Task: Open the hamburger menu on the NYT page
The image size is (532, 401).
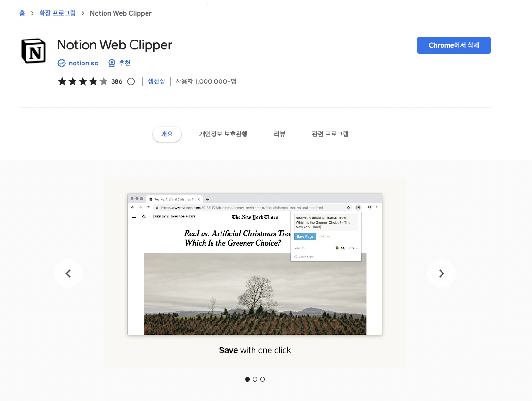Action: tap(134, 216)
